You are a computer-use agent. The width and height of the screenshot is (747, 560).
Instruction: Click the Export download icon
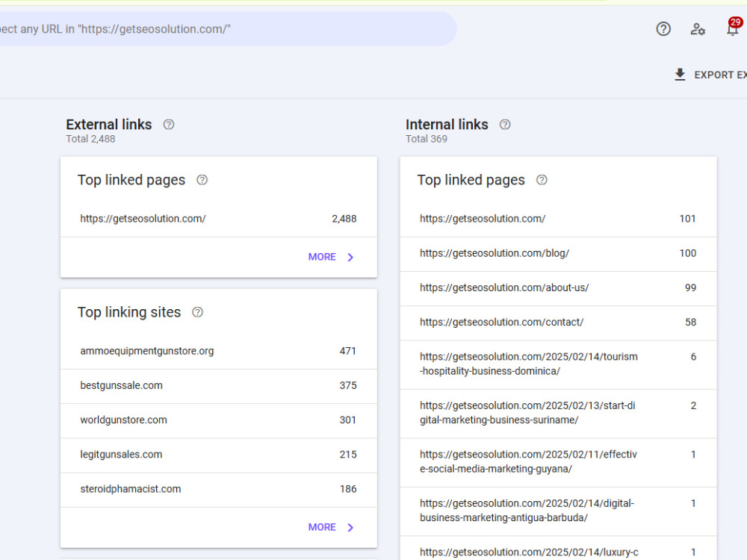680,75
